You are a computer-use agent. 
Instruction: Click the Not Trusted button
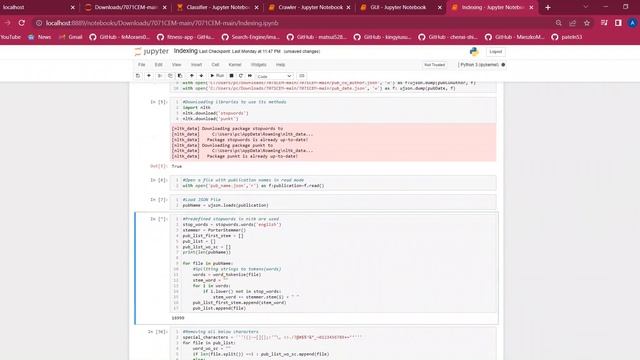pos(434,65)
